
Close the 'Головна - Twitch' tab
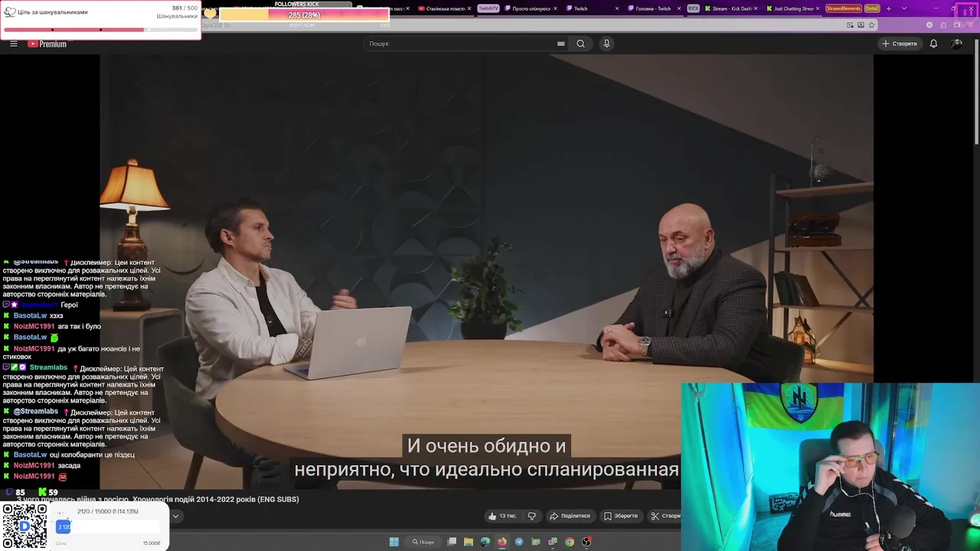coord(679,8)
